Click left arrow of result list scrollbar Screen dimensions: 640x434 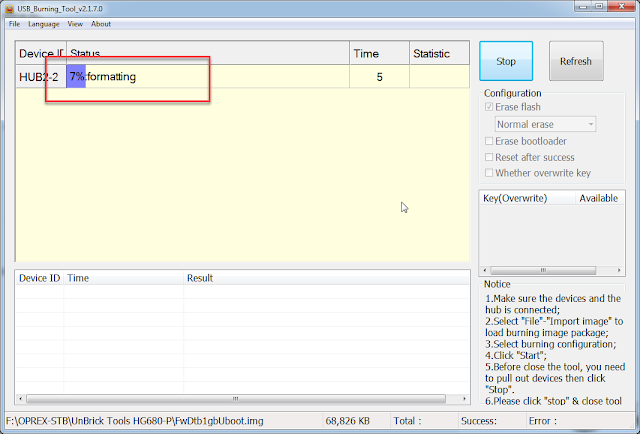[x=22, y=399]
